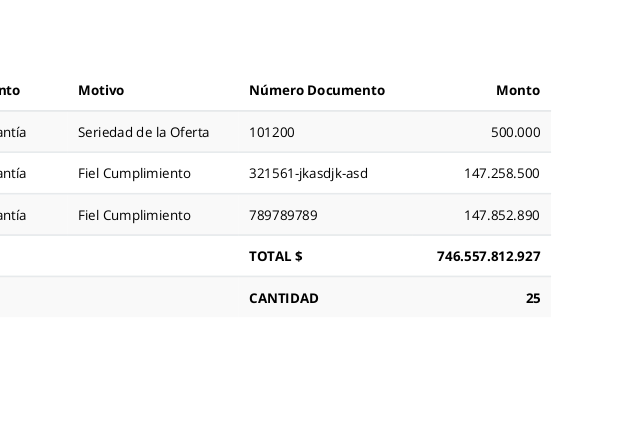Screen dimensions: 639x436
Task: Click the Número Documento column header
Action: (x=316, y=90)
